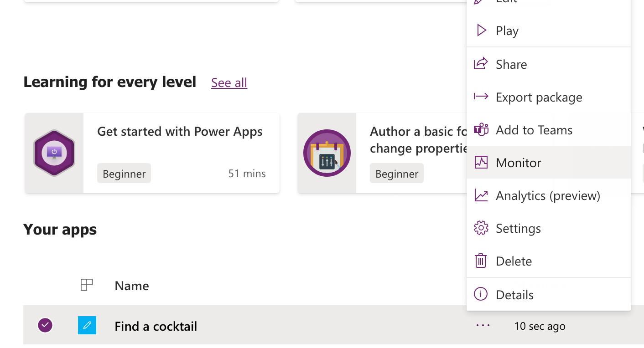Image resolution: width=644 pixels, height=348 pixels.
Task: Open the three-dots menu for Find a cocktail
Action: click(x=483, y=325)
